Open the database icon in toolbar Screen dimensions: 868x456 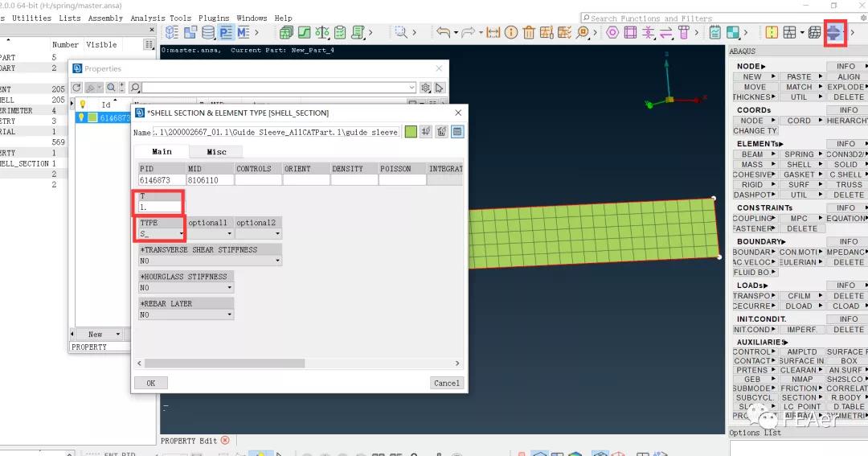[x=208, y=32]
